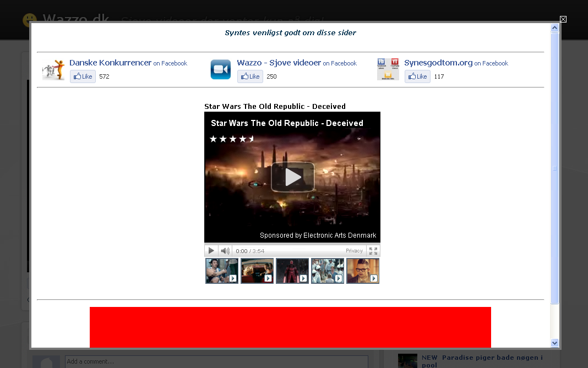Open the Synesgodtom.org link
This screenshot has height=368, width=588.
pyautogui.click(x=438, y=63)
